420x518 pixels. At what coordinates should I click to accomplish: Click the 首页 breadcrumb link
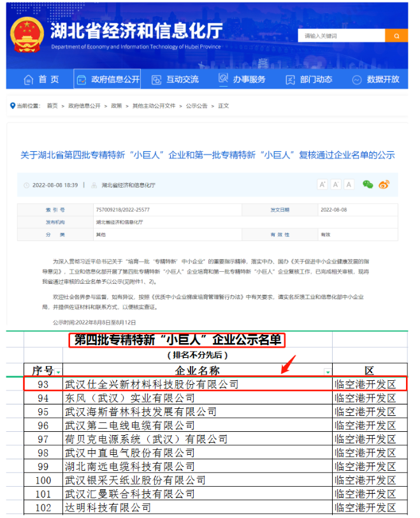tap(52, 106)
